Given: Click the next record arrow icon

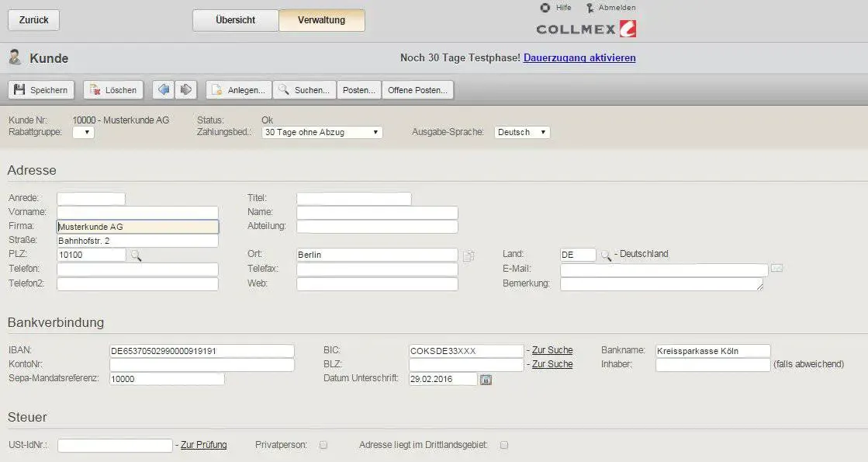Looking at the screenshot, I should tap(186, 90).
